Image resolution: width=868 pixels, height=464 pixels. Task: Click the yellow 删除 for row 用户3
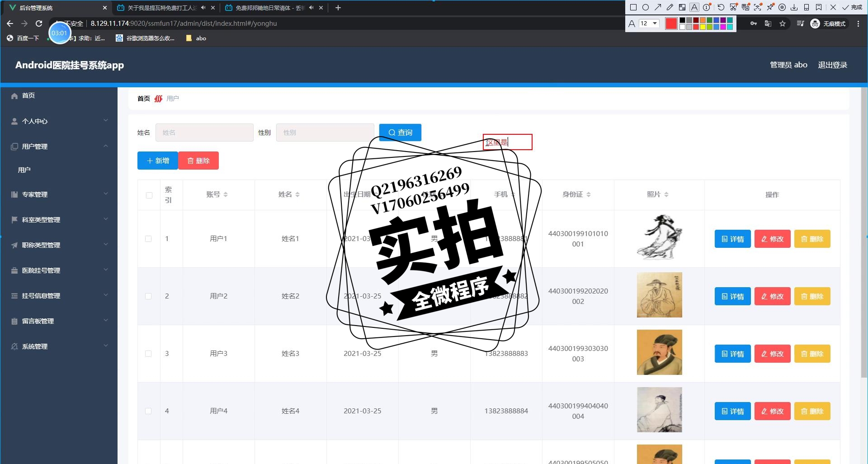812,354
